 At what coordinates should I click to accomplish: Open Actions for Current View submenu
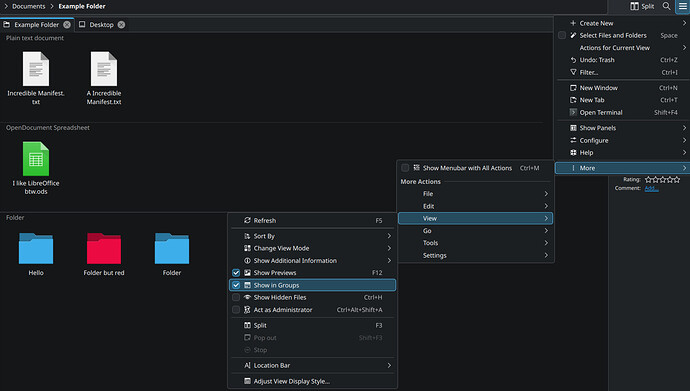pos(622,48)
